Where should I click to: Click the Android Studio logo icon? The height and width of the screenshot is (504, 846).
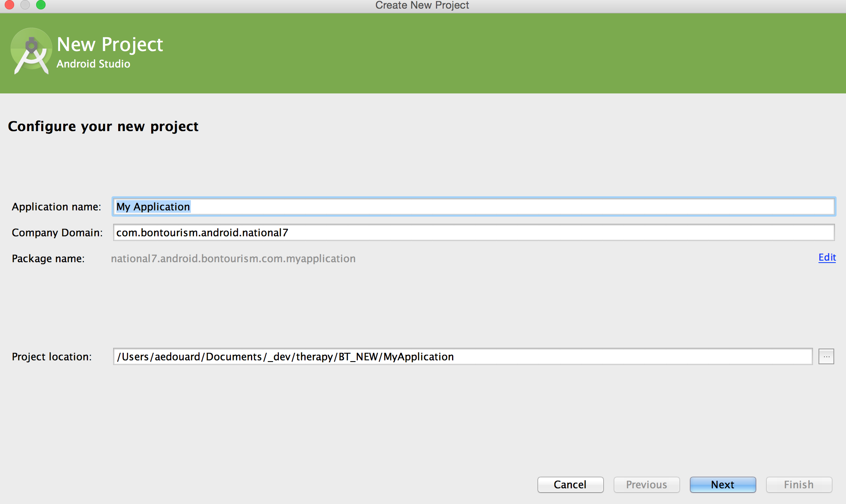[x=31, y=51]
